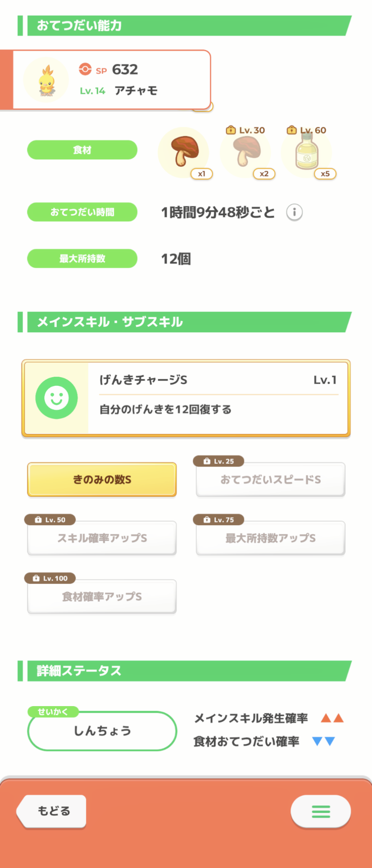Tap the メインスキル発生確率 up arrows
Screen dimensions: 372x868
pos(332,718)
